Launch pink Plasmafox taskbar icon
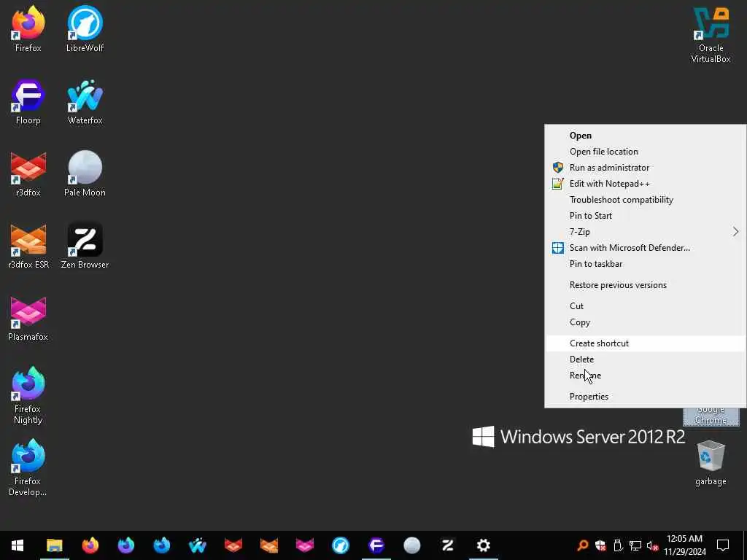 click(304, 545)
